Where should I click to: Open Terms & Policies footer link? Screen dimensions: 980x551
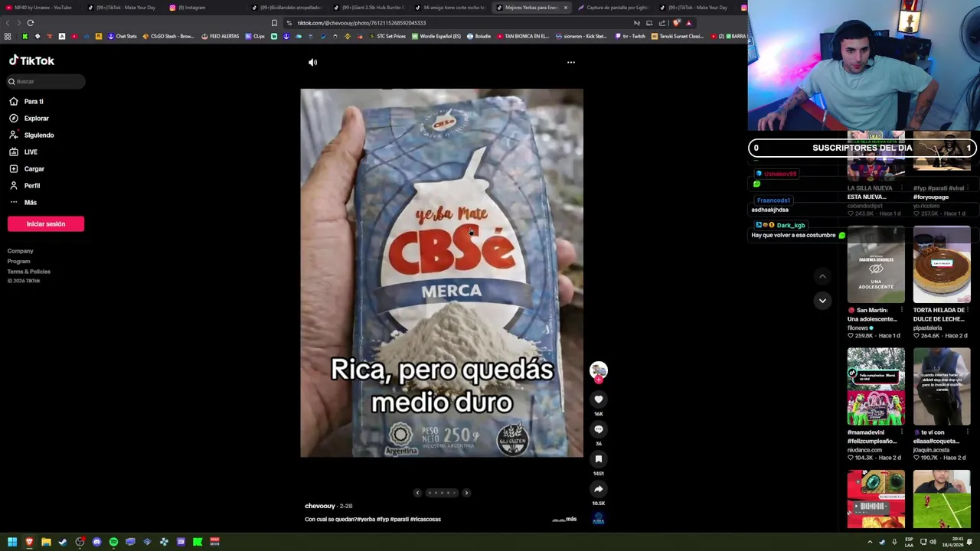coord(29,271)
